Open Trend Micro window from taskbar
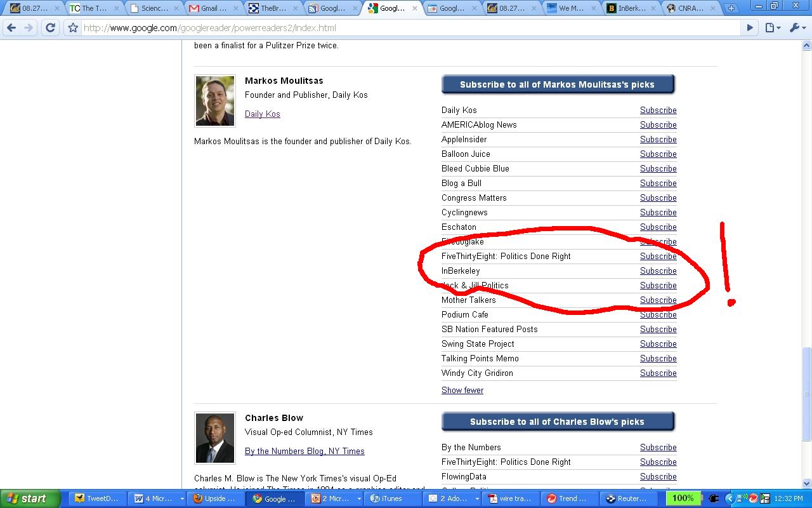The width and height of the screenshot is (812, 508). tap(570, 498)
